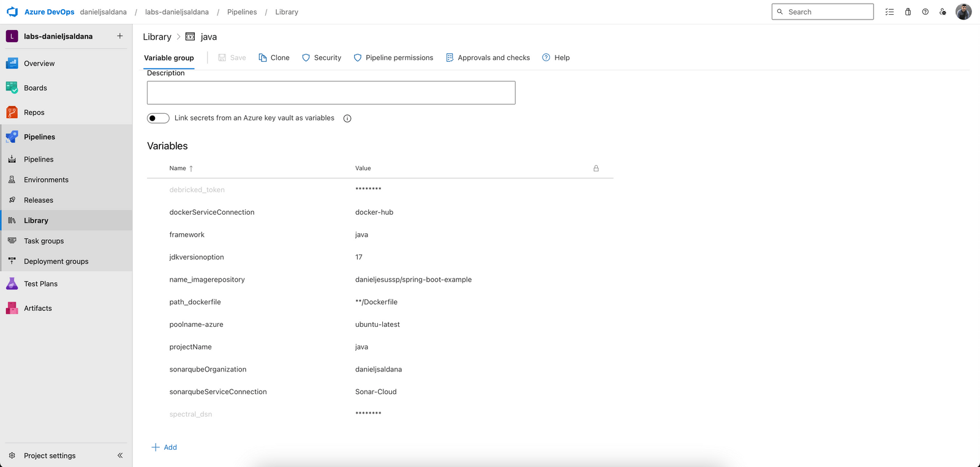Click the plus icon beside project name

coord(120,36)
